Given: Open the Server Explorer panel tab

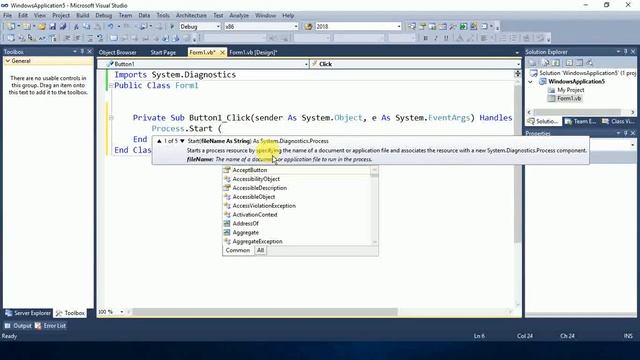Looking at the screenshot, I should click(28, 313).
